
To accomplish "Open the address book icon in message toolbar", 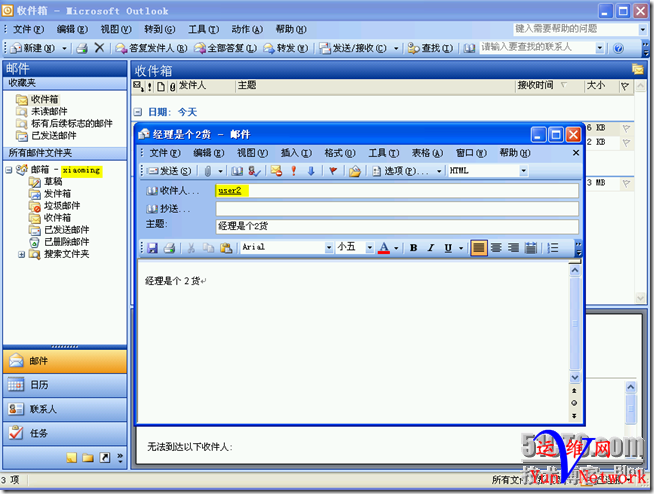I will tap(237, 171).
